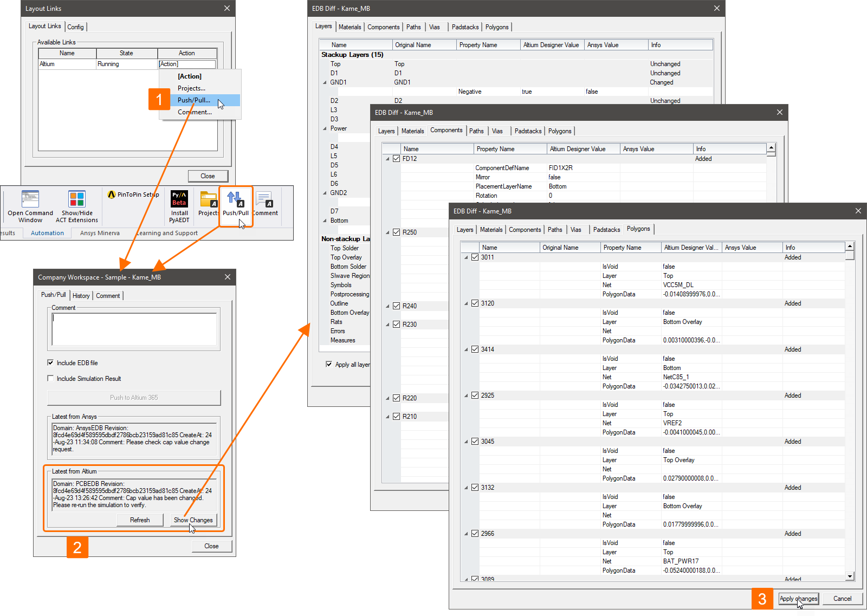This screenshot has width=867, height=616.
Task: Toggle polygon 3132 checkbox
Action: tap(475, 488)
